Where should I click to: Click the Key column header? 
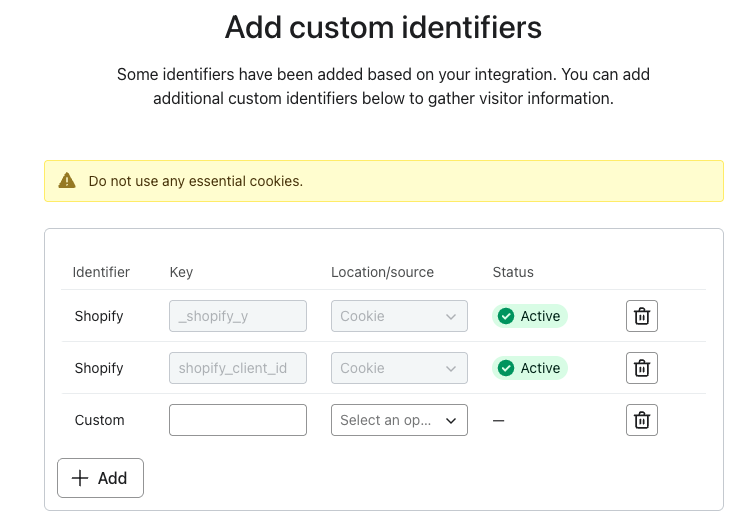(x=181, y=272)
